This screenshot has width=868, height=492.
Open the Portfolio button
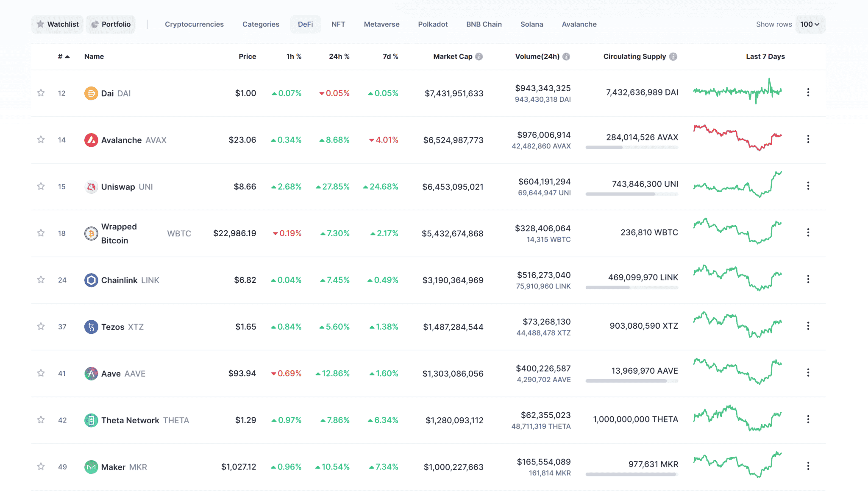pyautogui.click(x=111, y=24)
